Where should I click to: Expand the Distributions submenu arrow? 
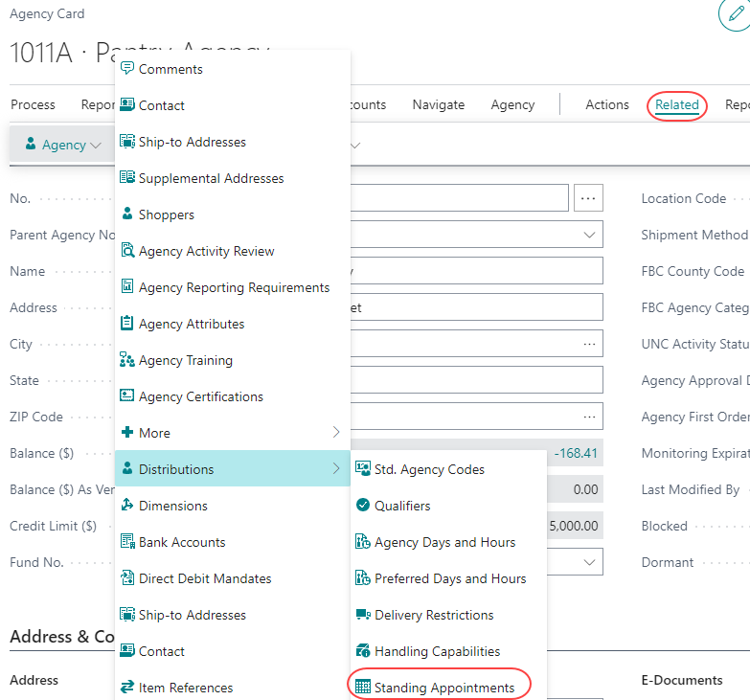coord(335,469)
